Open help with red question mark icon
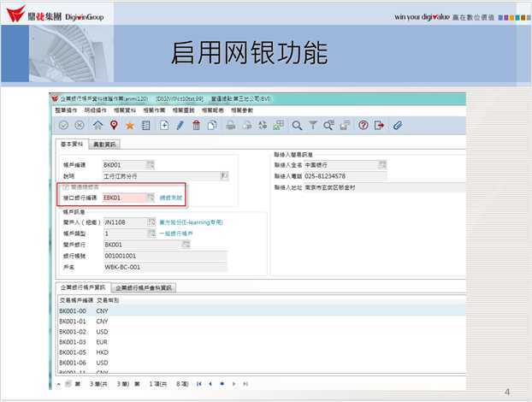This screenshot has width=532, height=402. click(363, 125)
